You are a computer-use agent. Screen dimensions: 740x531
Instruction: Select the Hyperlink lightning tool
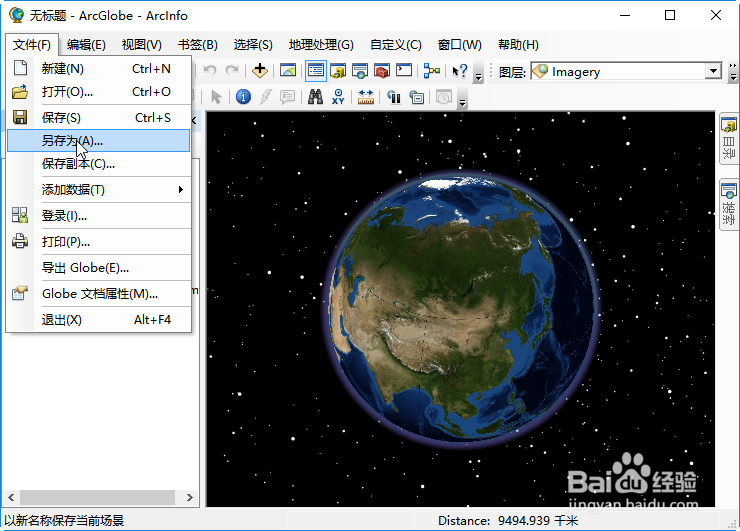click(266, 97)
